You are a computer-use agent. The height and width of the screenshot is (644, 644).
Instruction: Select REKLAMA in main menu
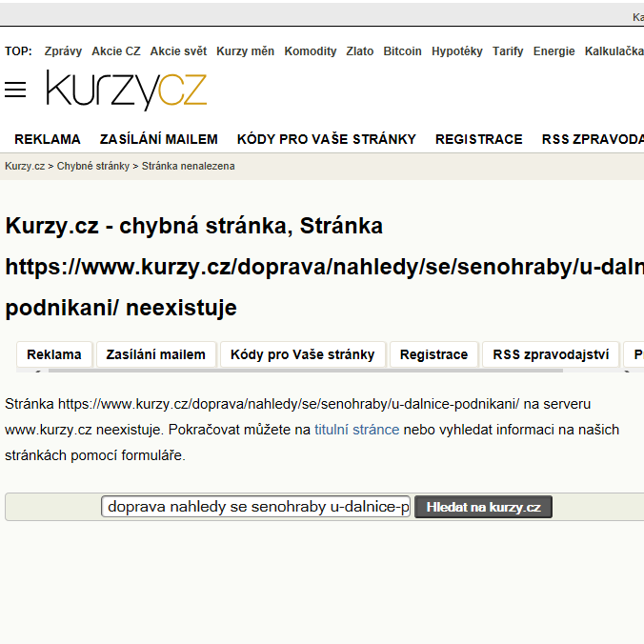tap(48, 139)
